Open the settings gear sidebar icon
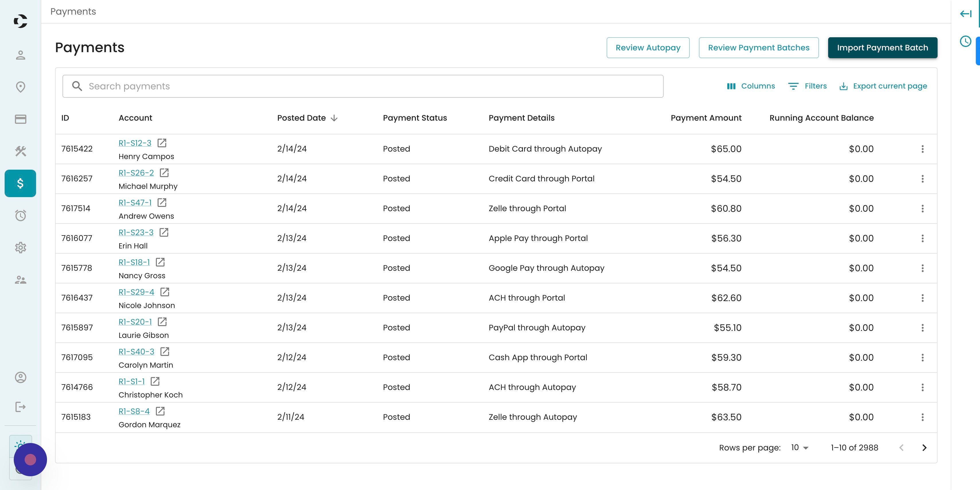 (x=21, y=248)
